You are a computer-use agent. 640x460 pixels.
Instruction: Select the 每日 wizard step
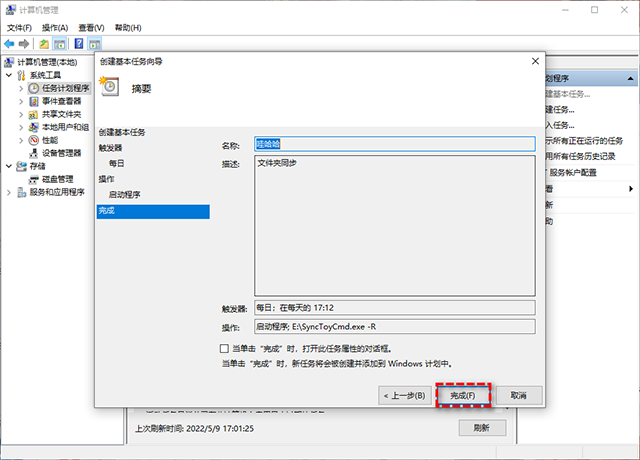click(116, 163)
